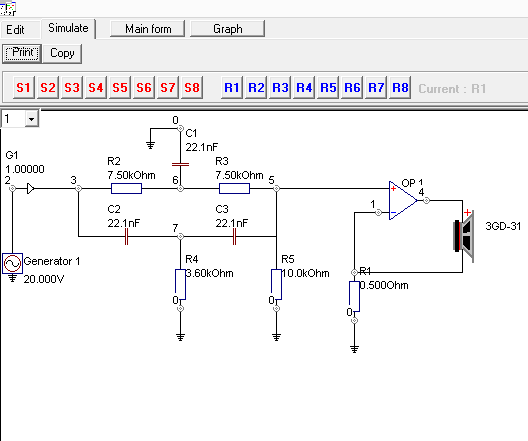Toggle the R3 recall slot
Screen dimensions: 528x441
(x=280, y=88)
